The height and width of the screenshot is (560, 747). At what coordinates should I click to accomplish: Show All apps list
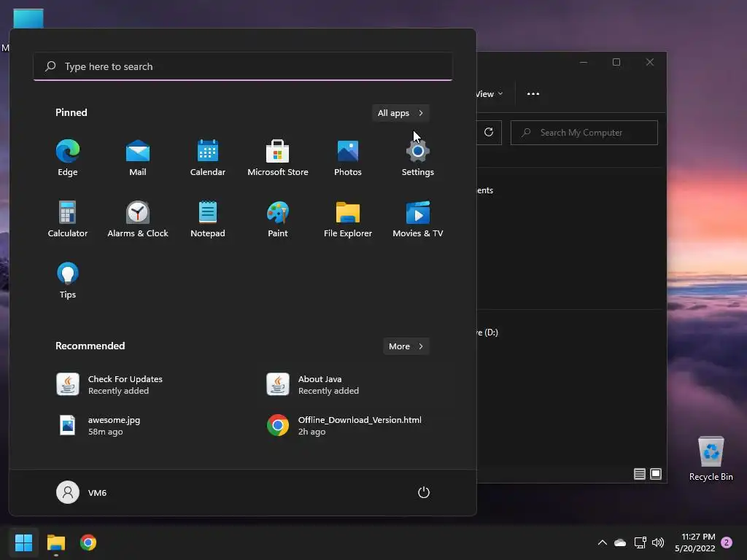(x=400, y=113)
